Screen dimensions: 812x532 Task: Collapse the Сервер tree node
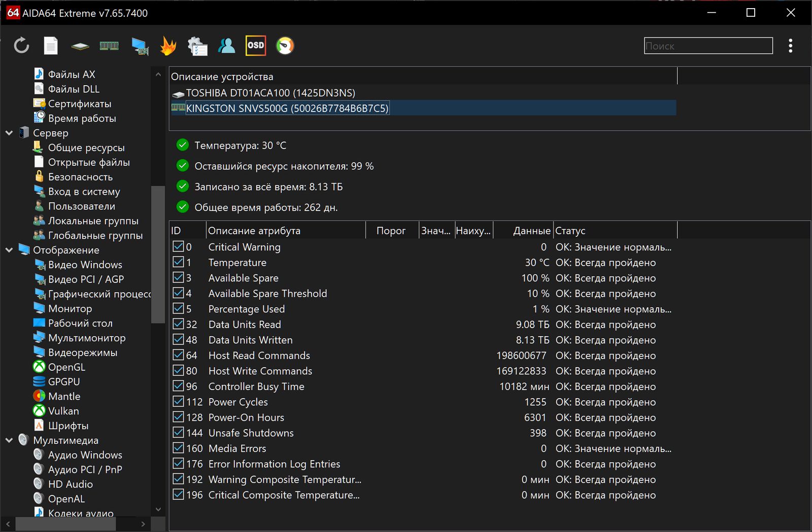[x=9, y=133]
